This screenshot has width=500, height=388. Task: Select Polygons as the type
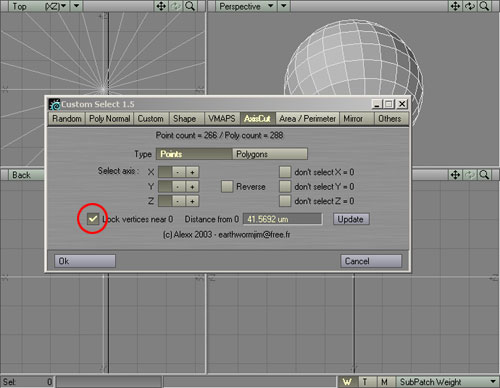pos(270,154)
